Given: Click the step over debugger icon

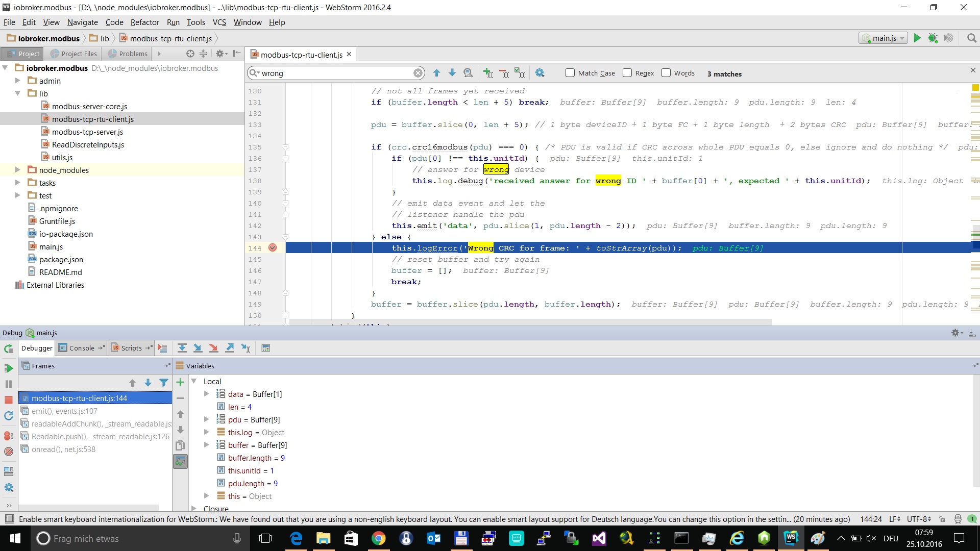Looking at the screenshot, I should (181, 348).
